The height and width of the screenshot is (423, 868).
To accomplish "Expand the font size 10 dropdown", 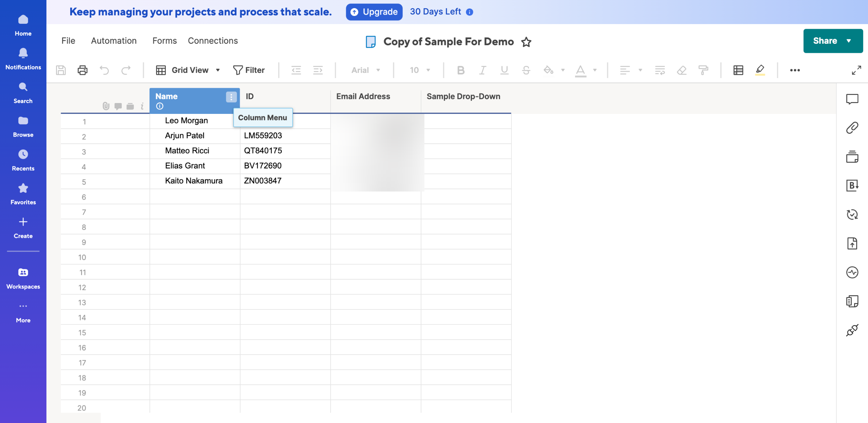I will pos(420,70).
